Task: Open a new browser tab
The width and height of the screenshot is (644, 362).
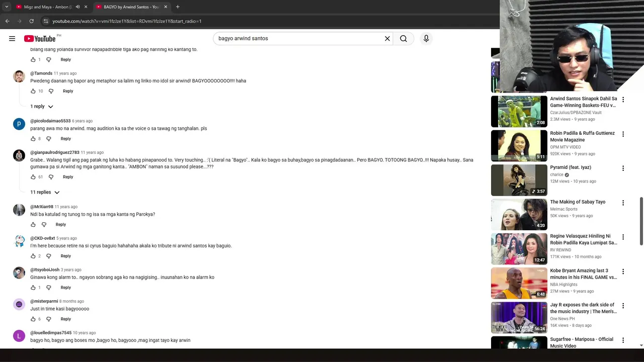Action: [178, 7]
